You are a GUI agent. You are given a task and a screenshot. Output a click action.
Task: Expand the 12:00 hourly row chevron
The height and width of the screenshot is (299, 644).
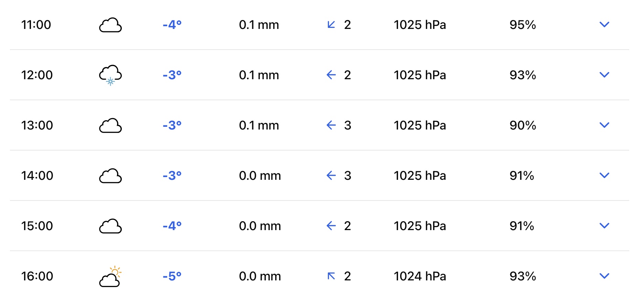(604, 75)
